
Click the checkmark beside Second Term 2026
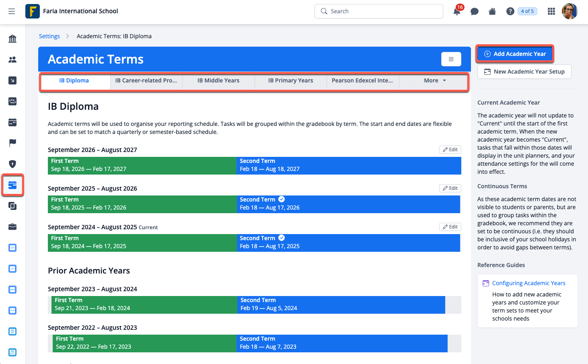[x=282, y=199]
